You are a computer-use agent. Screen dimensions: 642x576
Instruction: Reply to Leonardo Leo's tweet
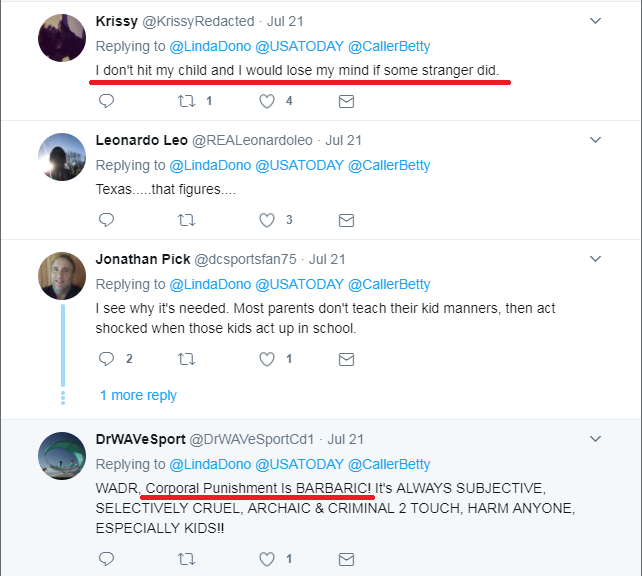click(x=107, y=220)
